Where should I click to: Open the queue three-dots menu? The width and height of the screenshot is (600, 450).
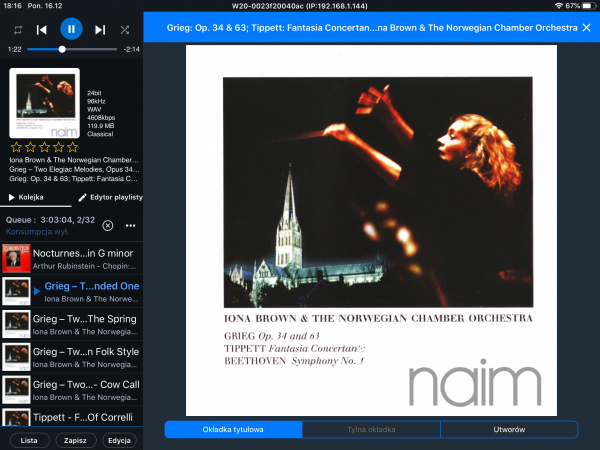(130, 226)
